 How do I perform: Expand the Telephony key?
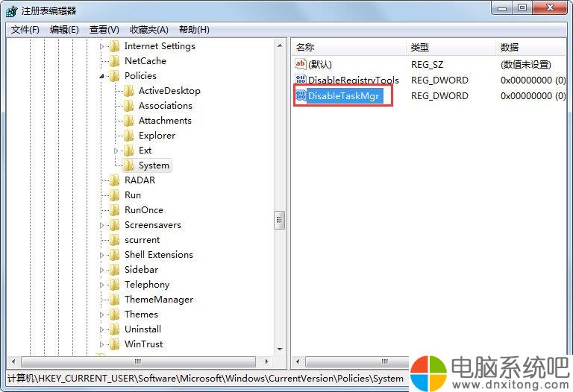[x=101, y=285]
